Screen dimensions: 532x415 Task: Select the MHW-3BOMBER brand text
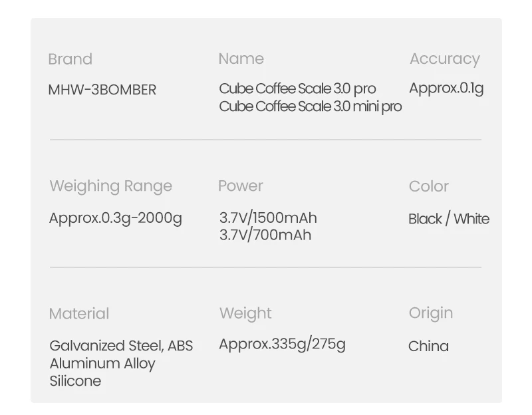point(102,90)
